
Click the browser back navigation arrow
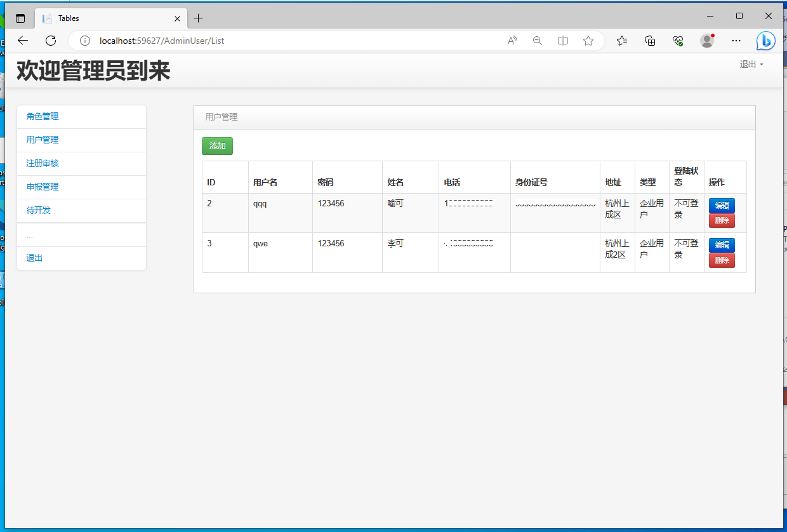[23, 41]
